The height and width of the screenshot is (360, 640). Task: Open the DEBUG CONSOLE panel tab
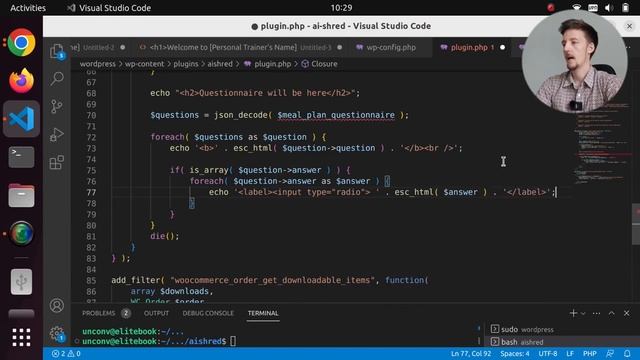point(208,313)
